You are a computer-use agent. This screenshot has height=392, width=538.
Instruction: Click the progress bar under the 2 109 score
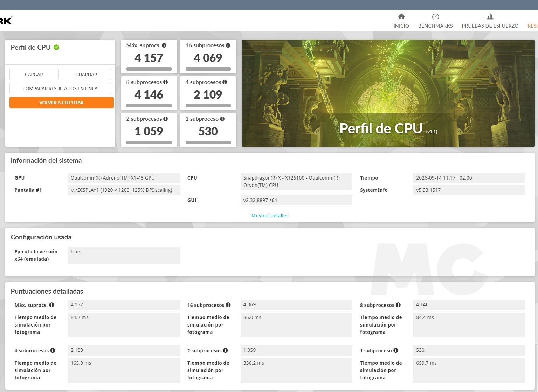pyautogui.click(x=208, y=106)
